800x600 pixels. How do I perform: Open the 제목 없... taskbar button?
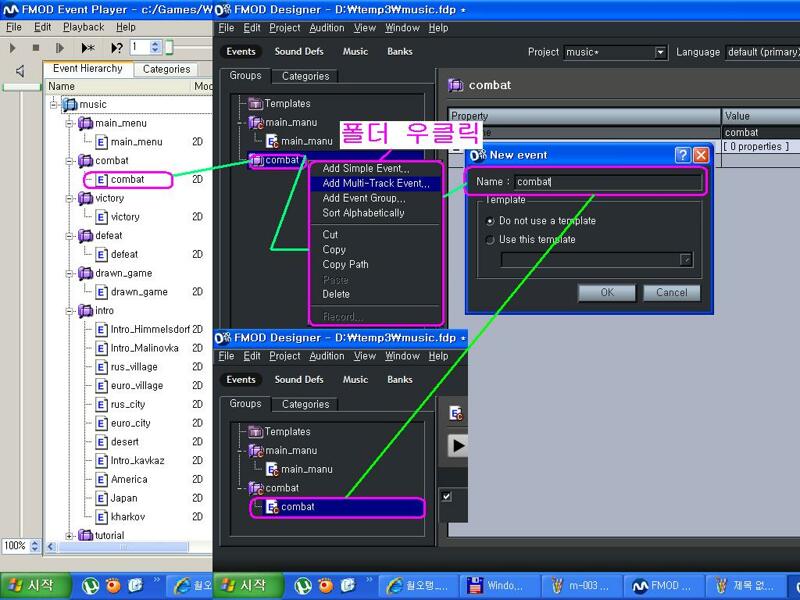point(744,586)
